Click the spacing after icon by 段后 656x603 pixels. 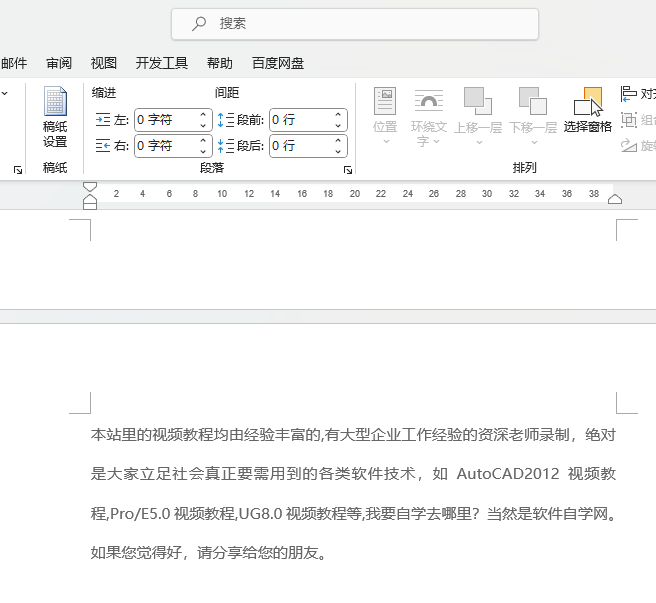coord(226,146)
